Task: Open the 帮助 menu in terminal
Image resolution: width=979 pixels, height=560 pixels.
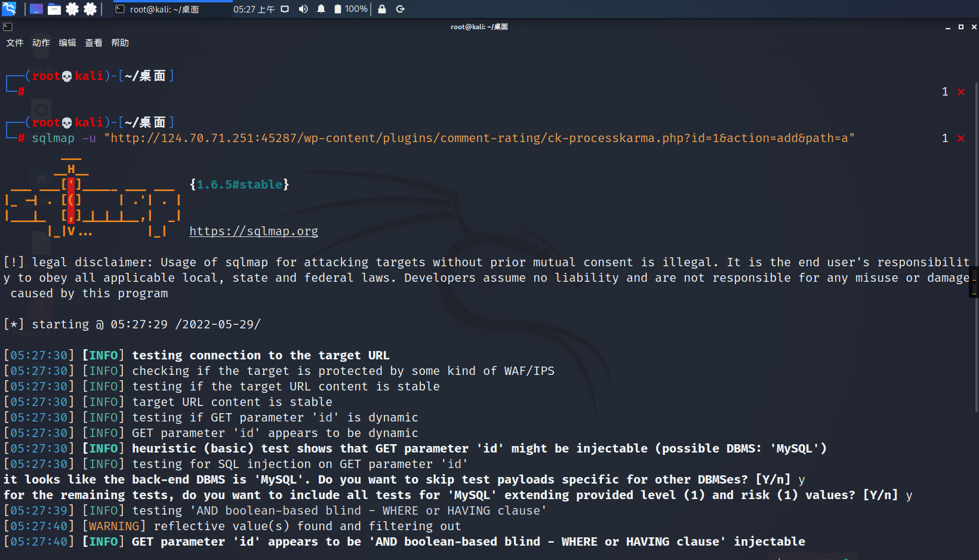Action: pyautogui.click(x=120, y=42)
